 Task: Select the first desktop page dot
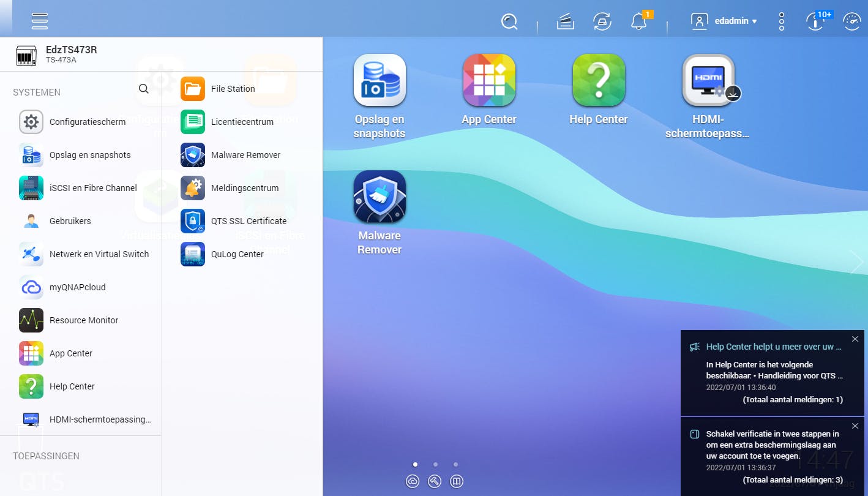(415, 465)
